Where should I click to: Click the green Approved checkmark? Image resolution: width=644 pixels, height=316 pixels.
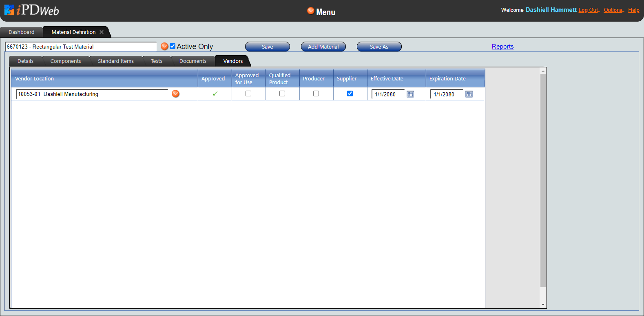(x=215, y=94)
